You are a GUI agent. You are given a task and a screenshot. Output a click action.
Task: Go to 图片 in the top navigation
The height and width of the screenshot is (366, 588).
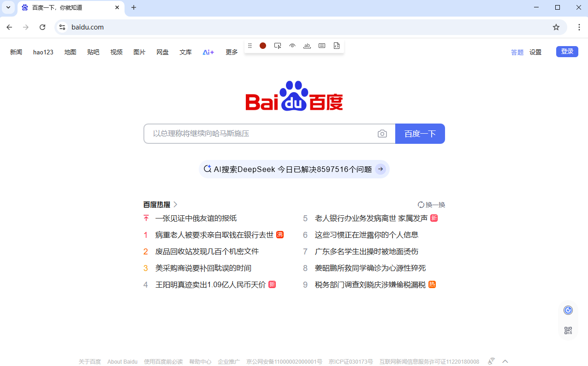pyautogui.click(x=139, y=52)
